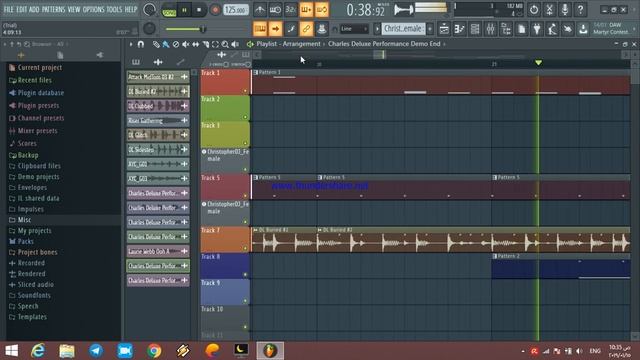Viewport: 640px width, 360px height.
Task: Expand the Current project browser item
Action: [x=40, y=67]
